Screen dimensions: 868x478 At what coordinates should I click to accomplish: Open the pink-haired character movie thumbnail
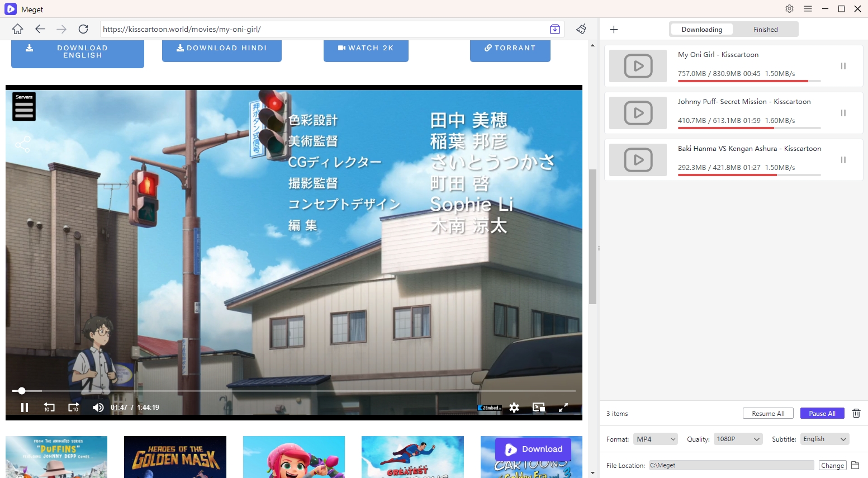point(294,457)
